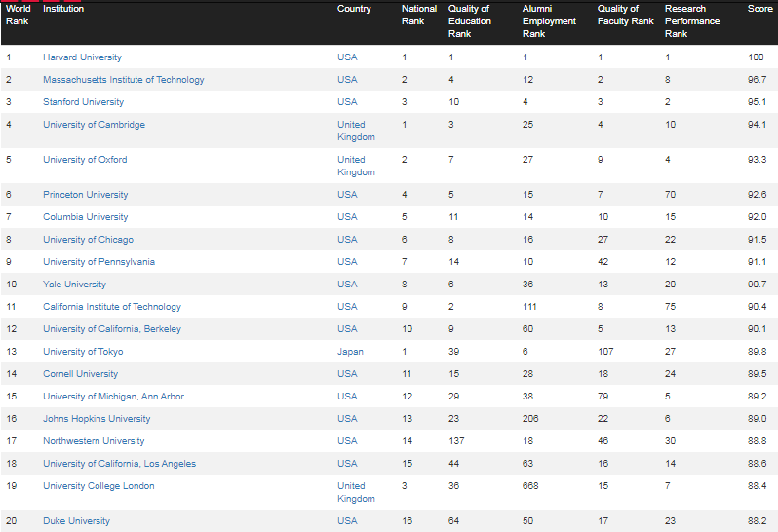Open the University of Oxford link

pos(85,159)
